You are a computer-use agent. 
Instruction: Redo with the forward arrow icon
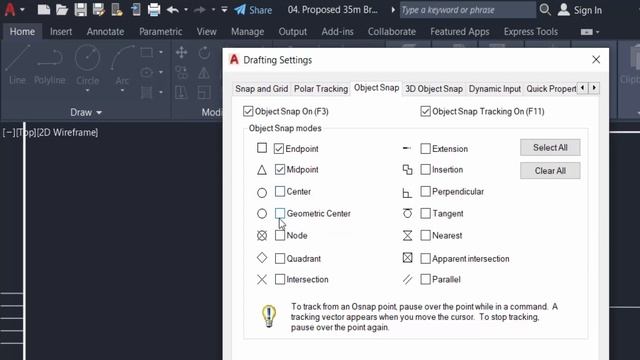pos(200,9)
